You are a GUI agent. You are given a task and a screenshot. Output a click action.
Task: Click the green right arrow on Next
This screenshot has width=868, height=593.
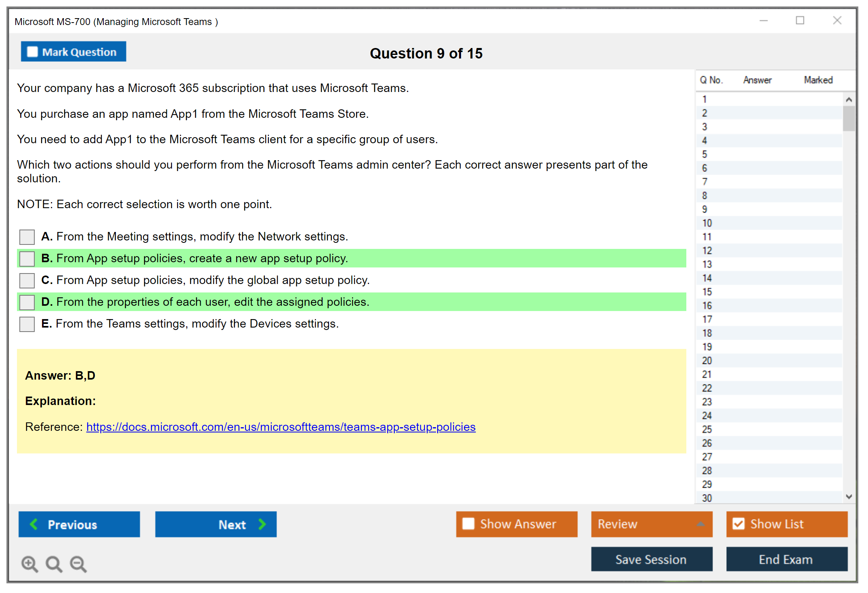[262, 524]
